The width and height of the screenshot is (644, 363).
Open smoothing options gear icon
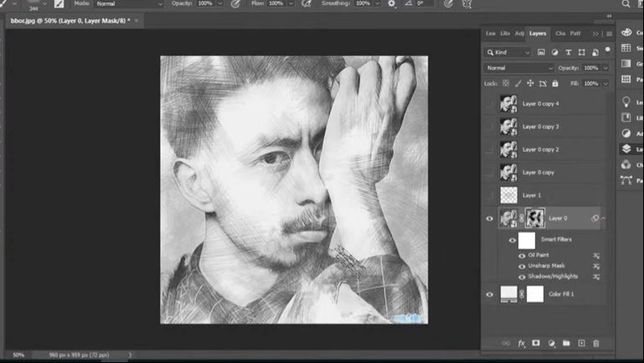(x=391, y=4)
